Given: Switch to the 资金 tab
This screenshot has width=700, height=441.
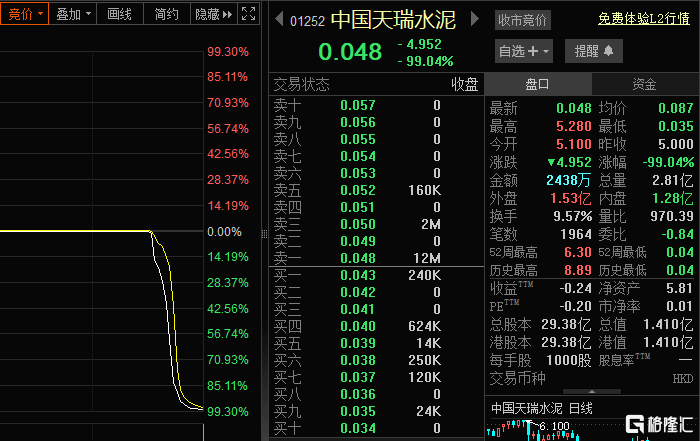Looking at the screenshot, I should coord(644,84).
